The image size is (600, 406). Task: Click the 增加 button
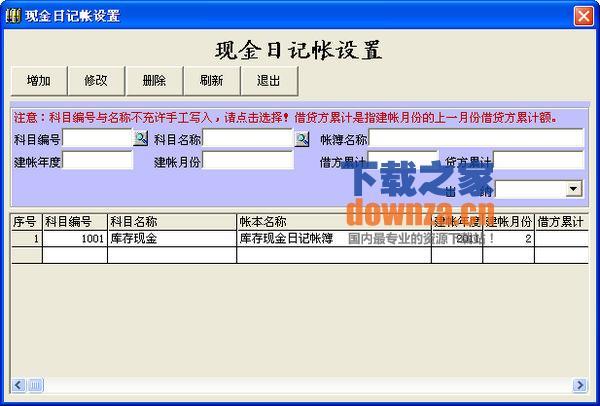pyautogui.click(x=39, y=81)
